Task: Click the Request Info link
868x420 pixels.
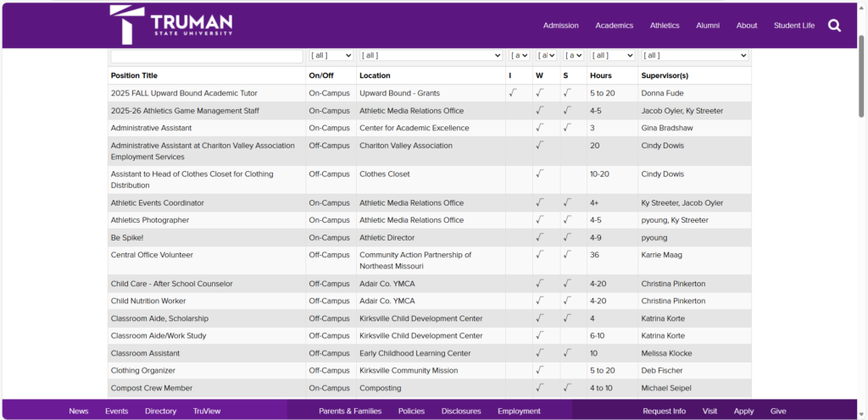Action: click(x=664, y=411)
